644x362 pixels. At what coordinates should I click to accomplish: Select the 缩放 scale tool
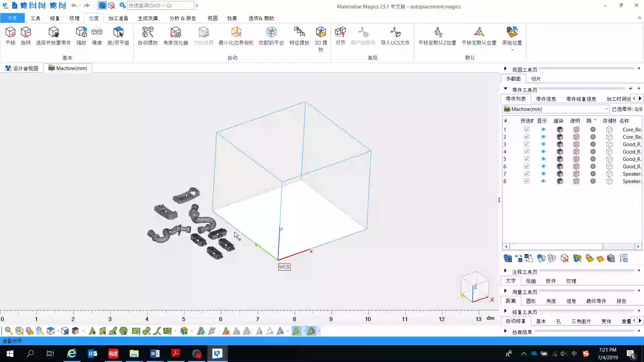tap(81, 36)
